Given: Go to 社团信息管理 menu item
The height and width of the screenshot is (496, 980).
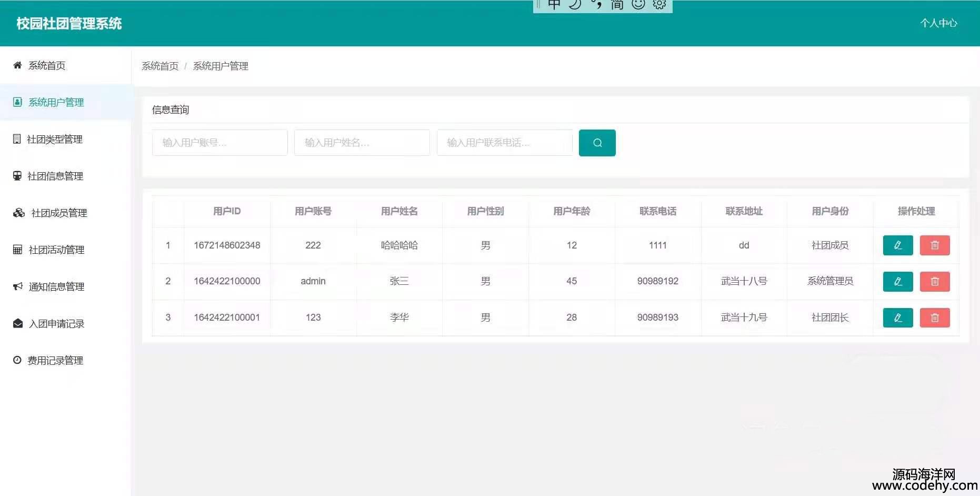Looking at the screenshot, I should click(55, 176).
